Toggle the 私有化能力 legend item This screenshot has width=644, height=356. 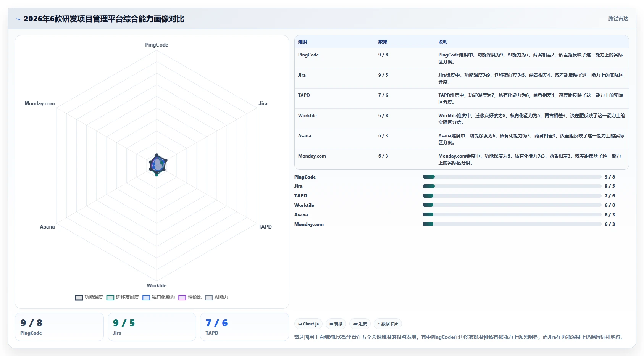[158, 297]
